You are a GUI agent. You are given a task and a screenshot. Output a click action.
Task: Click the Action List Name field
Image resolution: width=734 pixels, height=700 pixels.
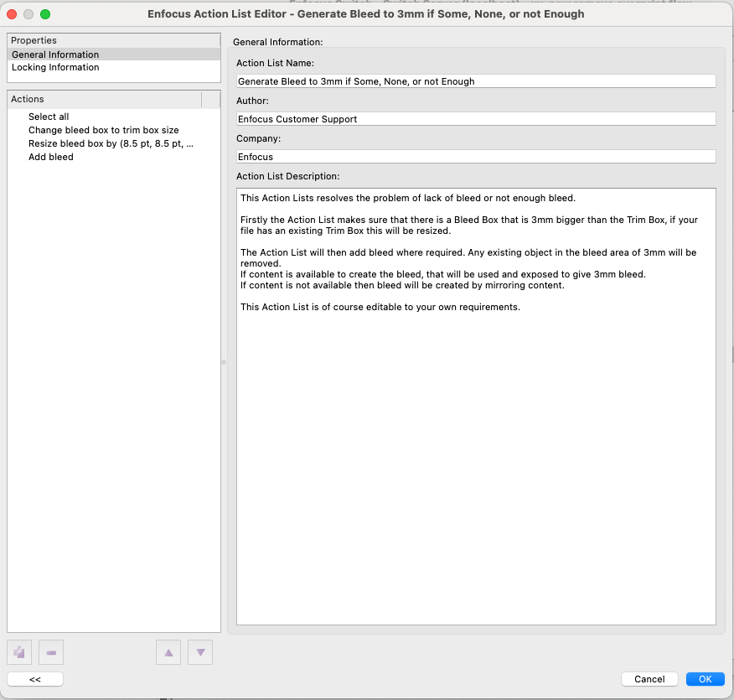click(x=476, y=81)
